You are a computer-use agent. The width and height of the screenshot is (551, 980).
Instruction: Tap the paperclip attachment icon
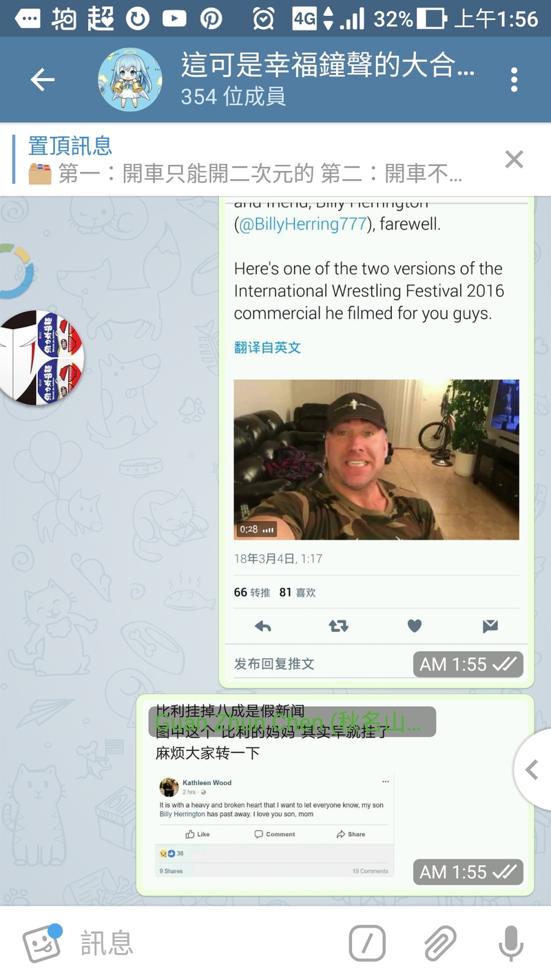pos(440,943)
